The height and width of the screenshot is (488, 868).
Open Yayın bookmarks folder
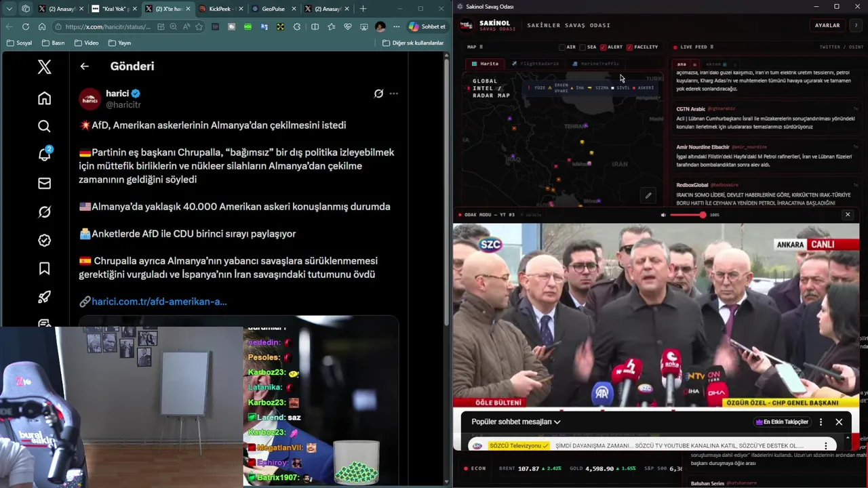[x=119, y=43]
